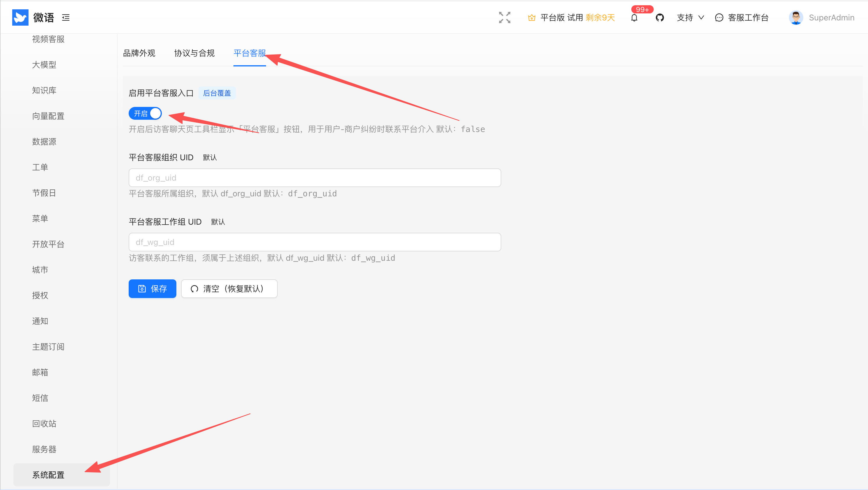
Task: Open 服务器 in the sidebar
Action: click(x=44, y=449)
